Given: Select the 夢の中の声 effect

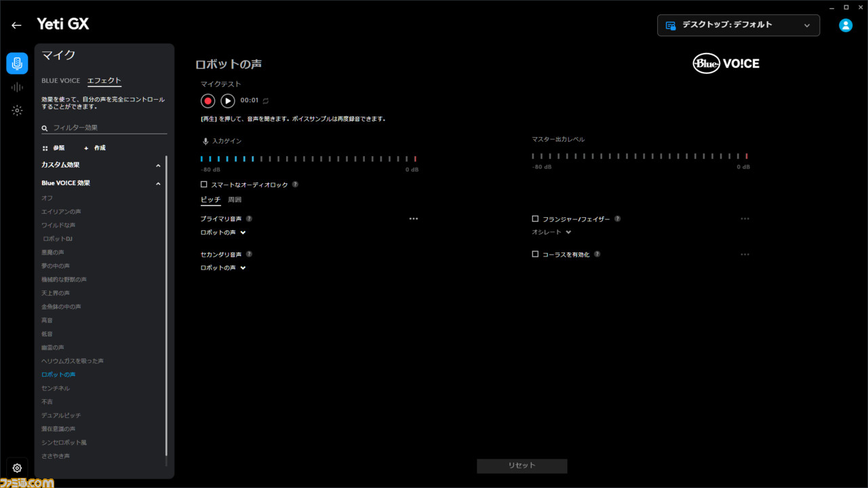Looking at the screenshot, I should (x=56, y=266).
